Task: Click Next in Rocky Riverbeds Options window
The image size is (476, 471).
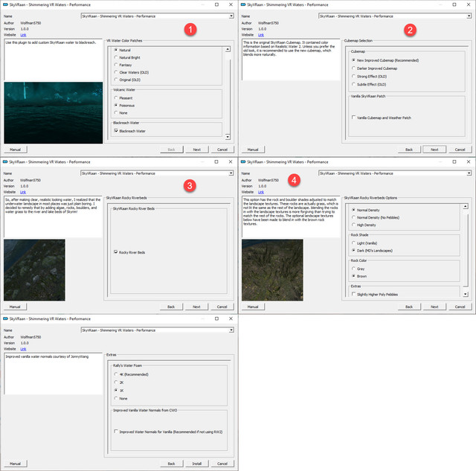Action: 434,307
